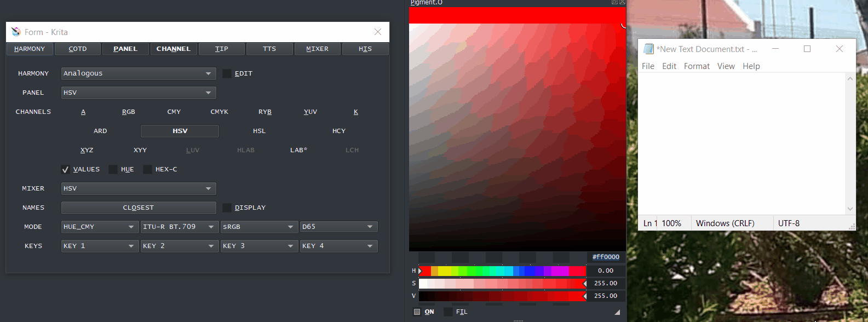
Task: Expand the KEY 4 dropdown
Action: pyautogui.click(x=338, y=246)
